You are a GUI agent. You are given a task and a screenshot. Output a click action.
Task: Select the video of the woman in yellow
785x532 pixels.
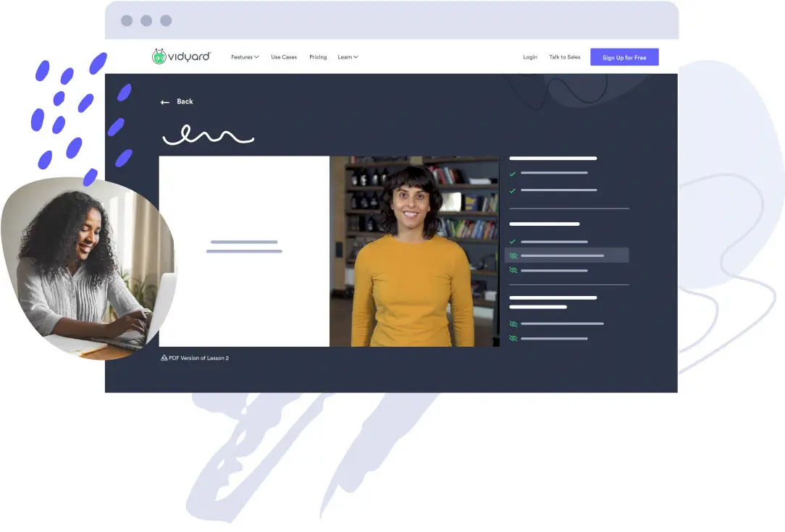[414, 251]
